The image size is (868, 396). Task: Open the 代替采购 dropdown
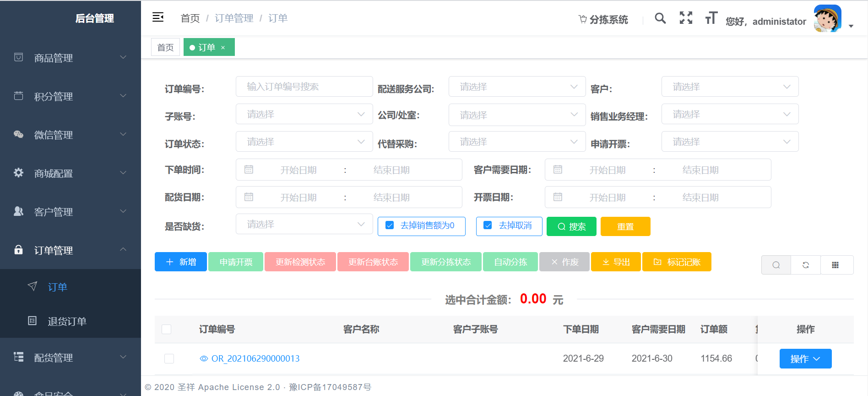[517, 142]
